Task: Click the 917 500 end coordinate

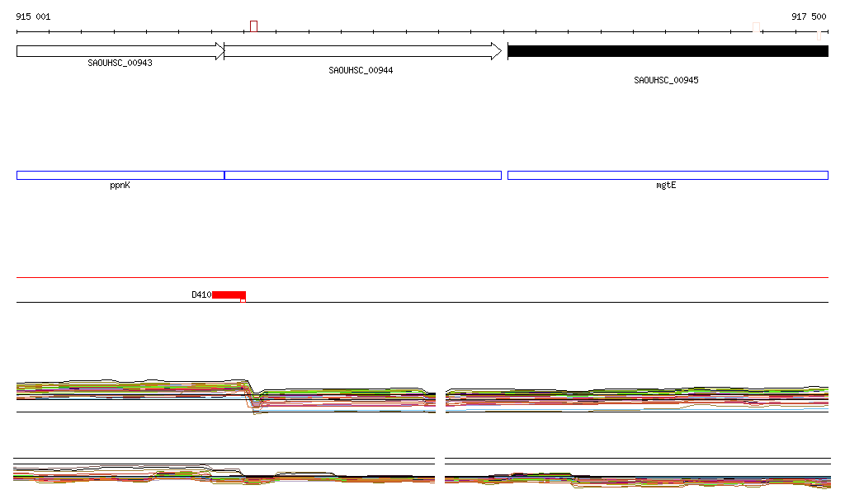Action: coord(809,16)
